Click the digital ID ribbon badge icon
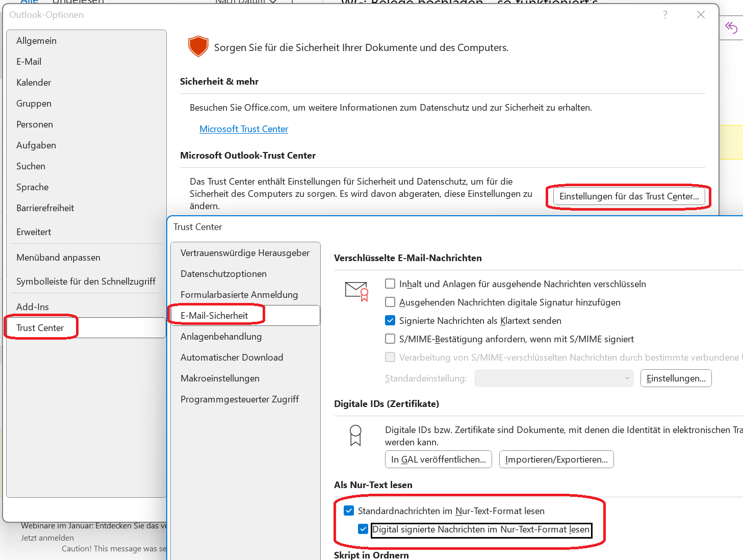This screenshot has width=743, height=560. coord(355,436)
